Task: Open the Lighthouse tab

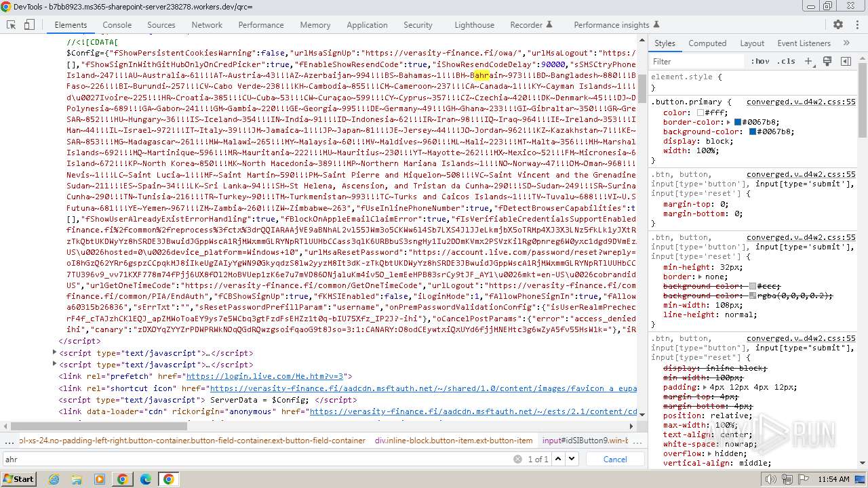Action: tap(474, 24)
